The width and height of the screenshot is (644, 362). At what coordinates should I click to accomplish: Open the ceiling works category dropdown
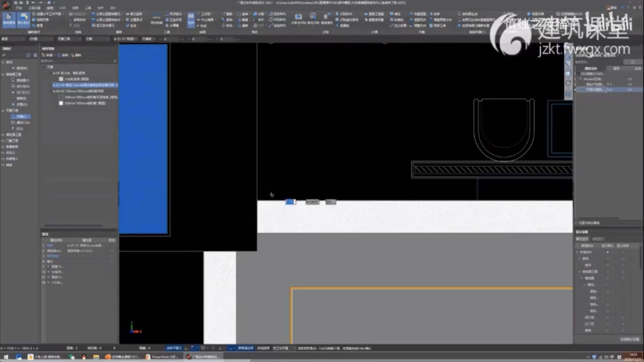pos(69,39)
